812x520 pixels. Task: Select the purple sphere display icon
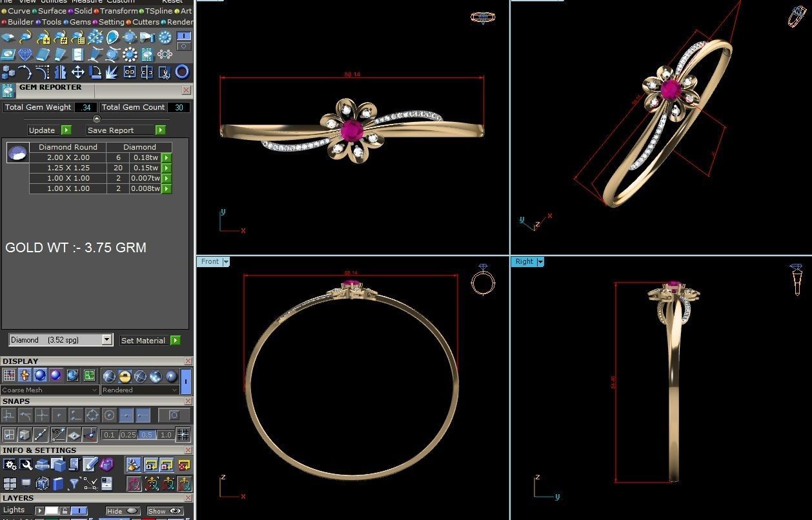pos(56,375)
